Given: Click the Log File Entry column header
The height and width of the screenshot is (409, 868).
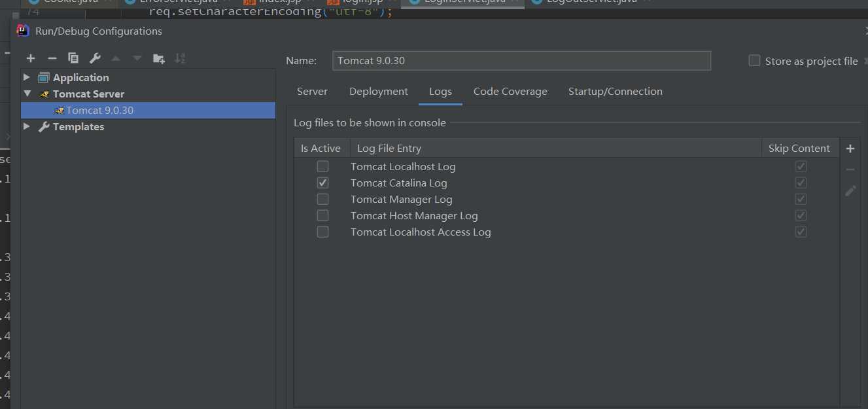Looking at the screenshot, I should tap(556, 149).
